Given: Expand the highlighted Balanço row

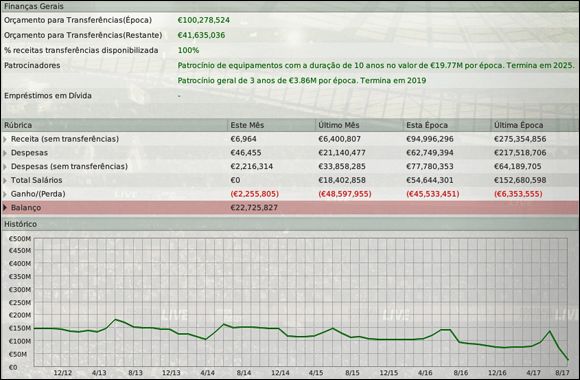Looking at the screenshot, I should pyautogui.click(x=5, y=208).
